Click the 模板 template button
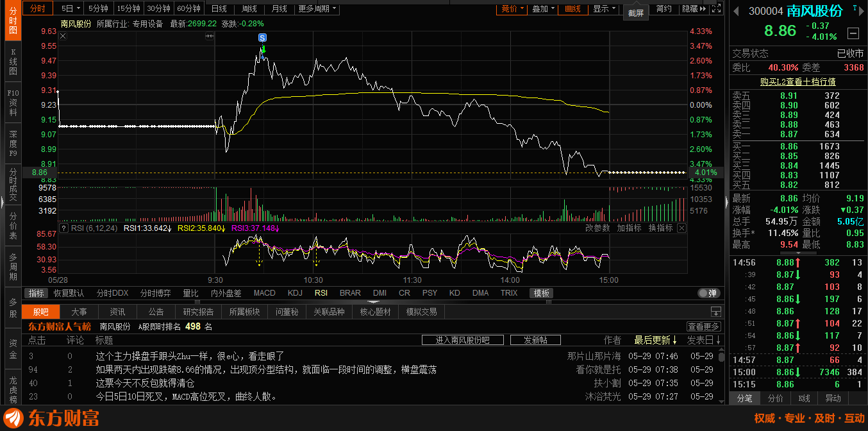This screenshot has width=868, height=431. tap(542, 293)
